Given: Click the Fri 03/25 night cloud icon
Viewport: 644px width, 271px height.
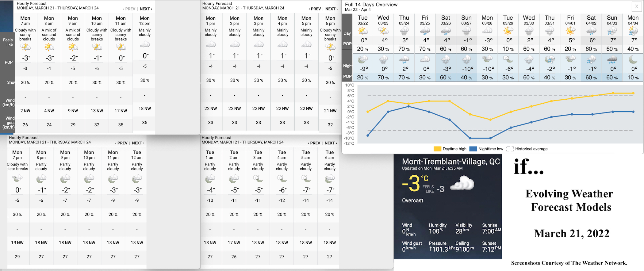Looking at the screenshot, I should click(425, 59).
